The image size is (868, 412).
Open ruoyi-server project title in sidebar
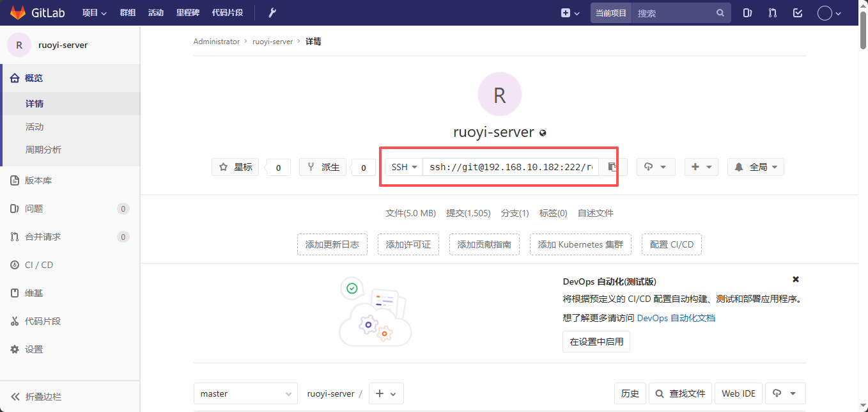tap(63, 45)
